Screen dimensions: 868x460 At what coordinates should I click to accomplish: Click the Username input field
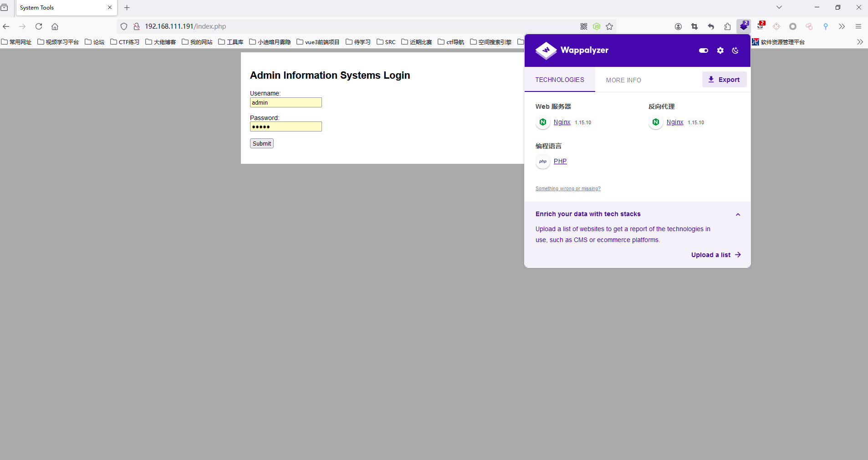286,103
